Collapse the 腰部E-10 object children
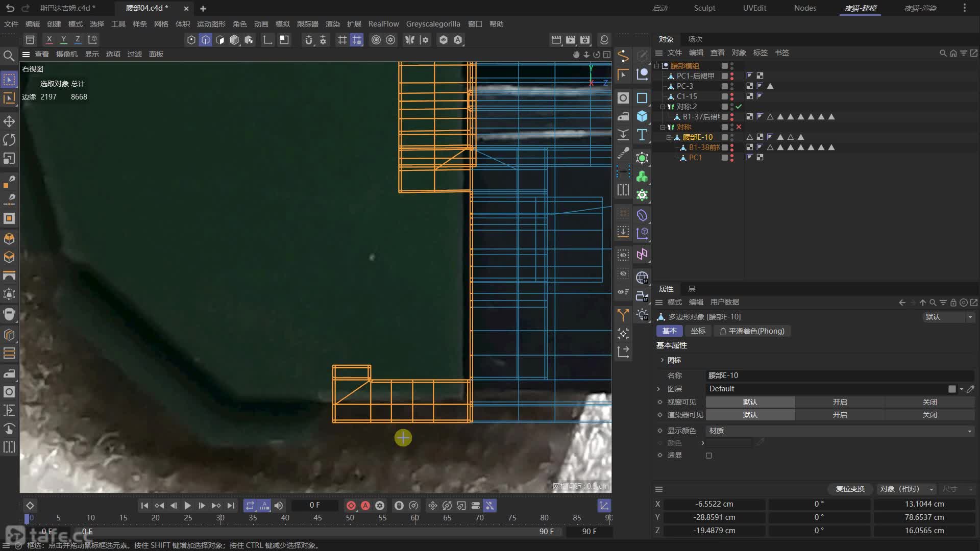980x551 pixels. [x=669, y=137]
